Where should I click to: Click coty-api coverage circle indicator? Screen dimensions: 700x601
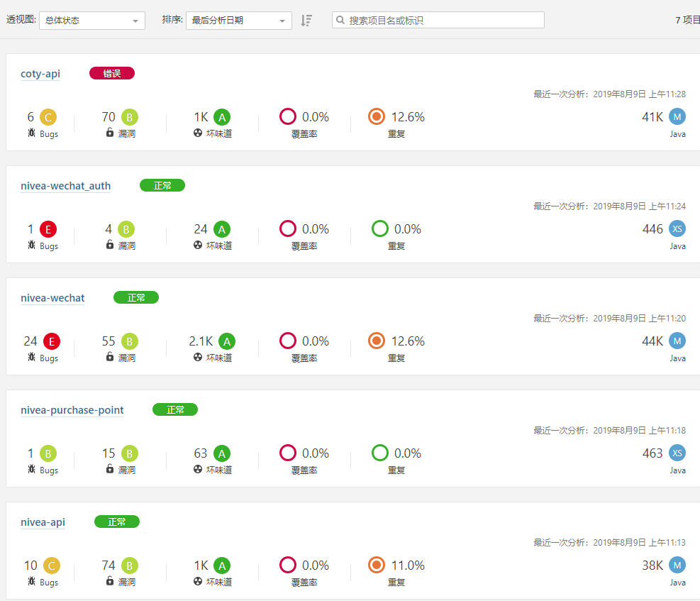pos(288,117)
